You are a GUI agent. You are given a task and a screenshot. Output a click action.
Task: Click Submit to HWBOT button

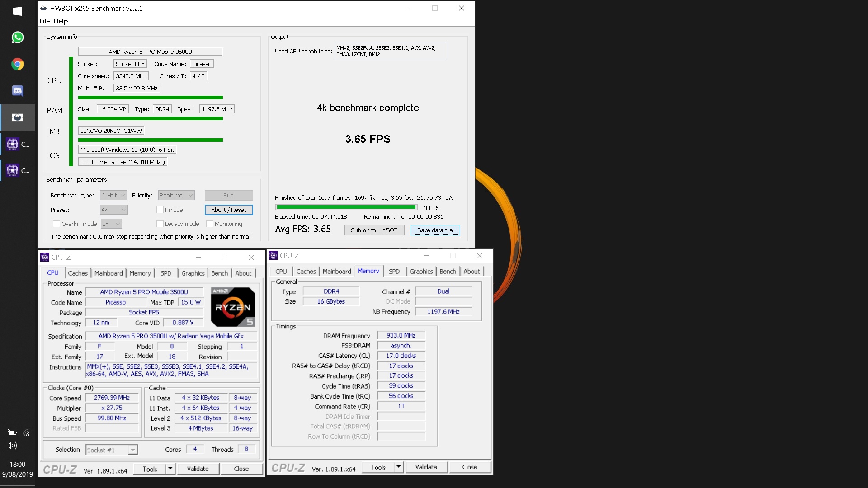coord(374,230)
